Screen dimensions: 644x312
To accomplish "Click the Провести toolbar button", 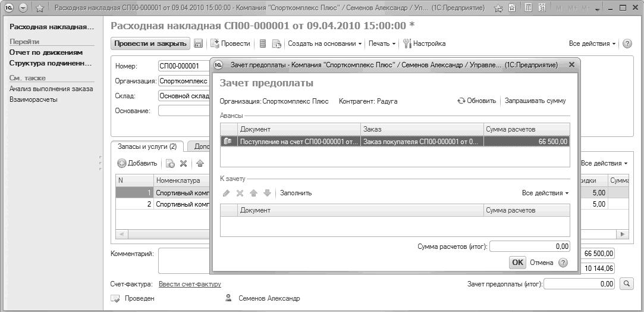I will point(230,43).
